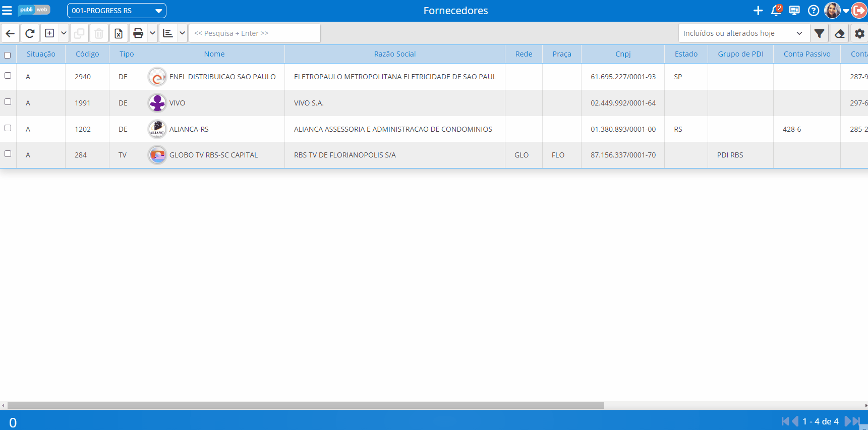Viewport: 868px width, 430px height.
Task: Go to first page of results
Action: tap(785, 421)
